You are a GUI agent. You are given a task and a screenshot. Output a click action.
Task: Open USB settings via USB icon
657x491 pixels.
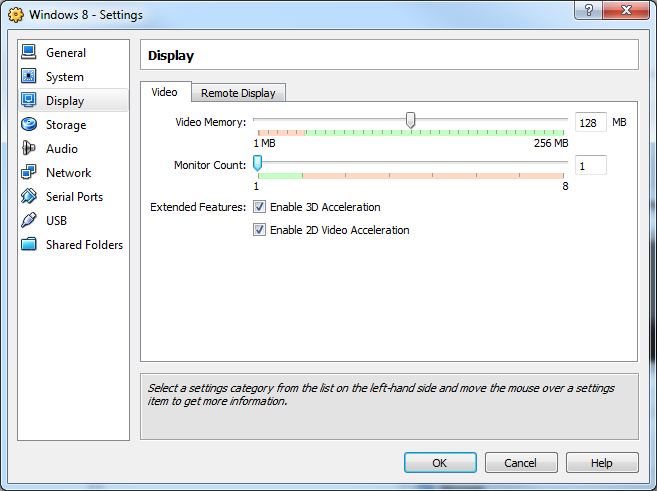28,221
